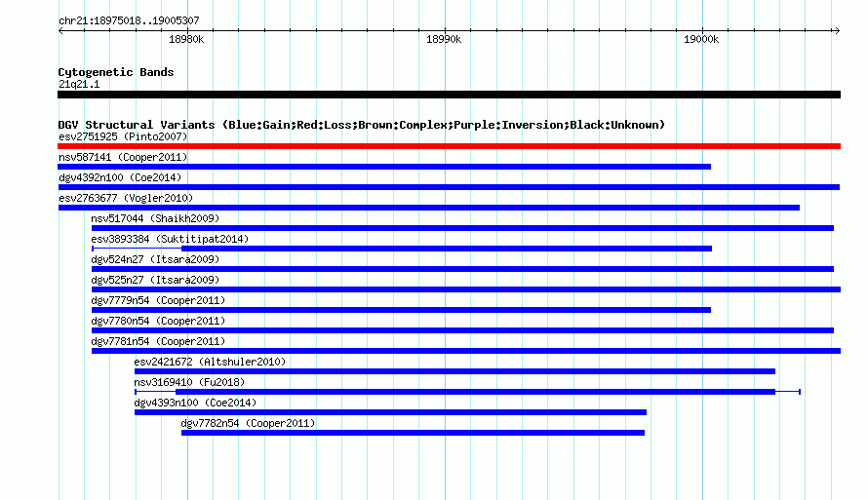Click the 18990k ruler tick label
This screenshot has height=500, width=868.
[444, 39]
